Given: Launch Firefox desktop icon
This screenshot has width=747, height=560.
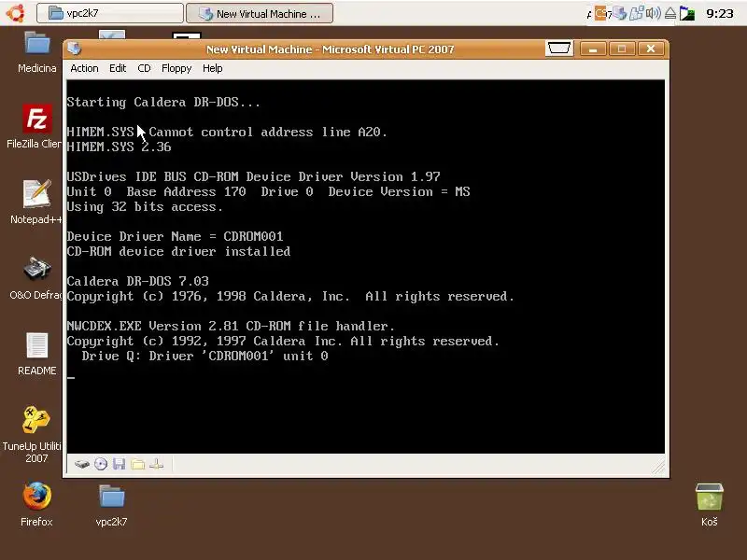Looking at the screenshot, I should click(x=36, y=504).
